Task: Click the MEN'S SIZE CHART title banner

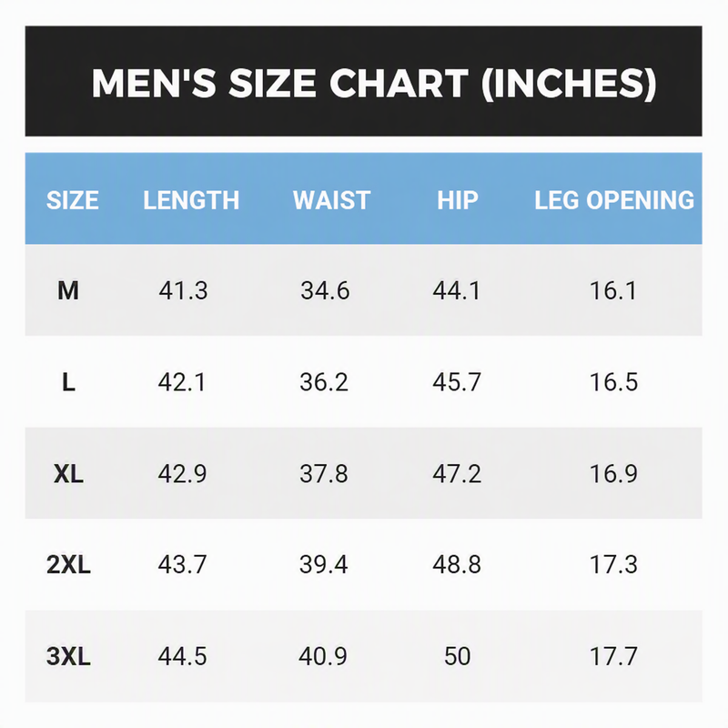Action: click(x=363, y=81)
